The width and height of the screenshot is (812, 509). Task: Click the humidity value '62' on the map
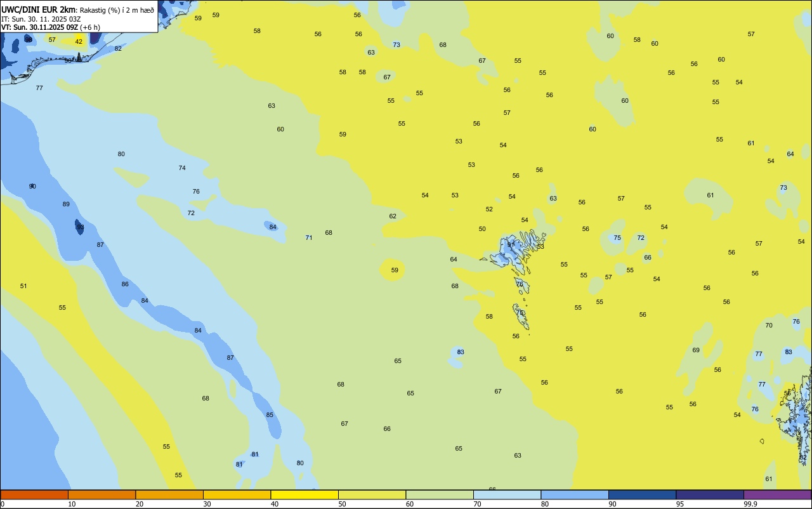[x=393, y=216]
